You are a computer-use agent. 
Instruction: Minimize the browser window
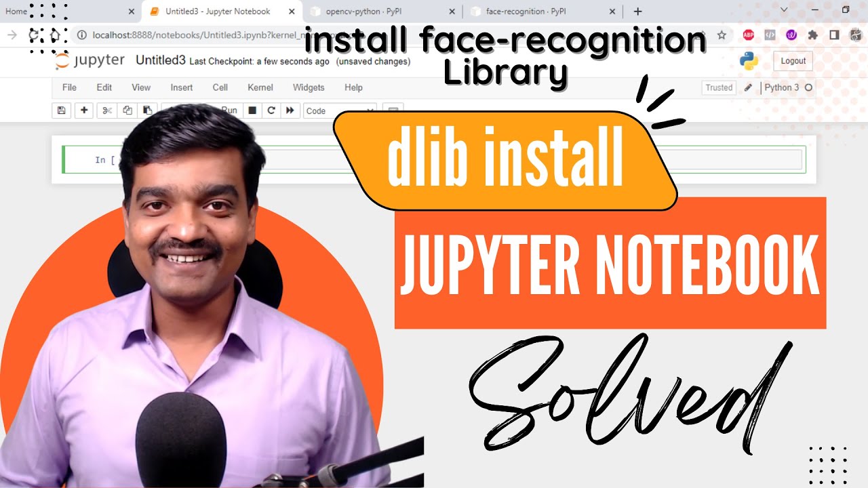pyautogui.click(x=814, y=9)
